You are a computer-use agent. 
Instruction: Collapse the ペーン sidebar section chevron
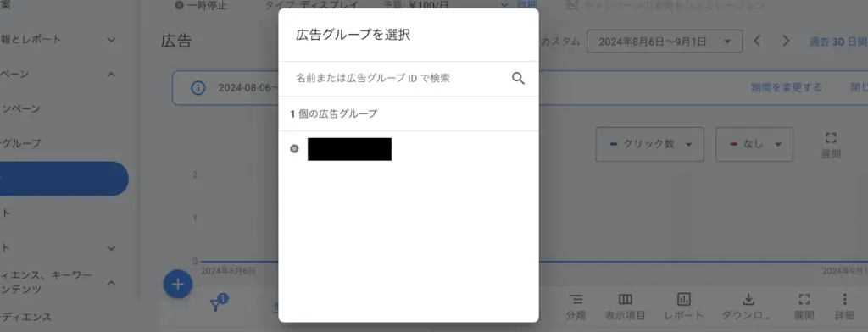pos(111,75)
